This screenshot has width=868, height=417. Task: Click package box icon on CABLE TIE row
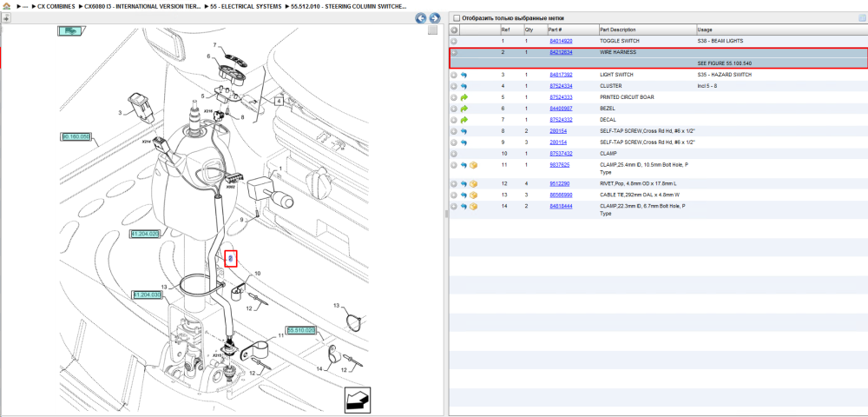click(473, 195)
